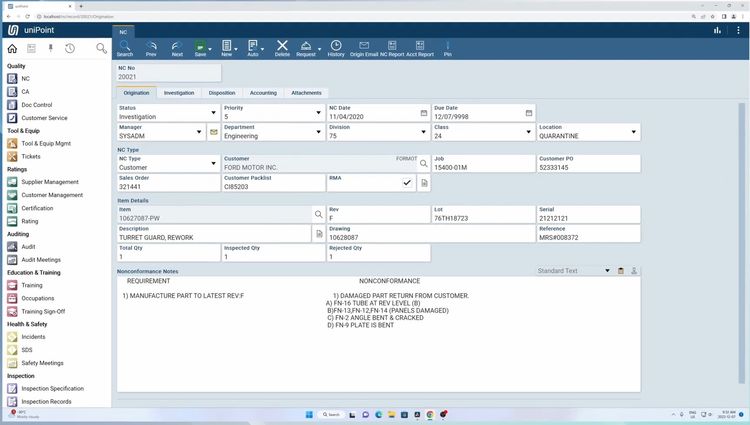Open Due Date calendar picker

tap(529, 113)
